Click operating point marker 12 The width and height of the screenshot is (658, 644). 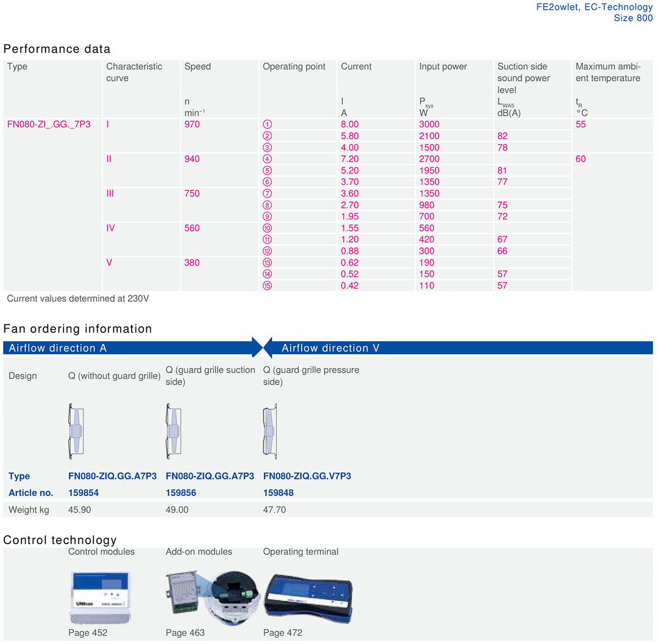267,251
